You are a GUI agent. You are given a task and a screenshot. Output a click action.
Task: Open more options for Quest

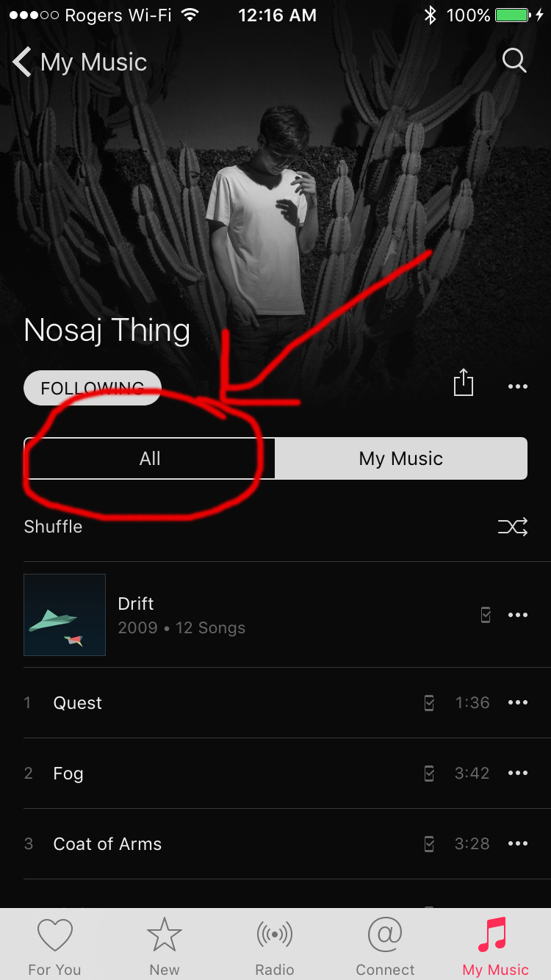(x=518, y=702)
